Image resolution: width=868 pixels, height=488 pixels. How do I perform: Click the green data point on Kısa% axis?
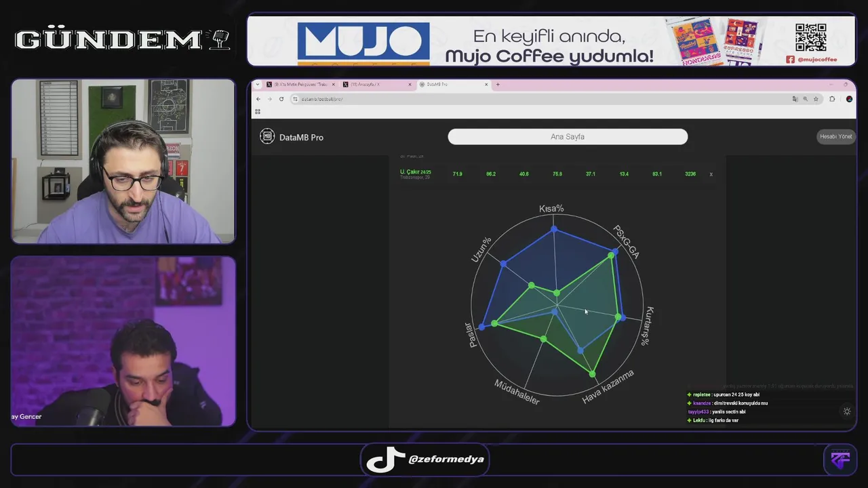(x=557, y=293)
